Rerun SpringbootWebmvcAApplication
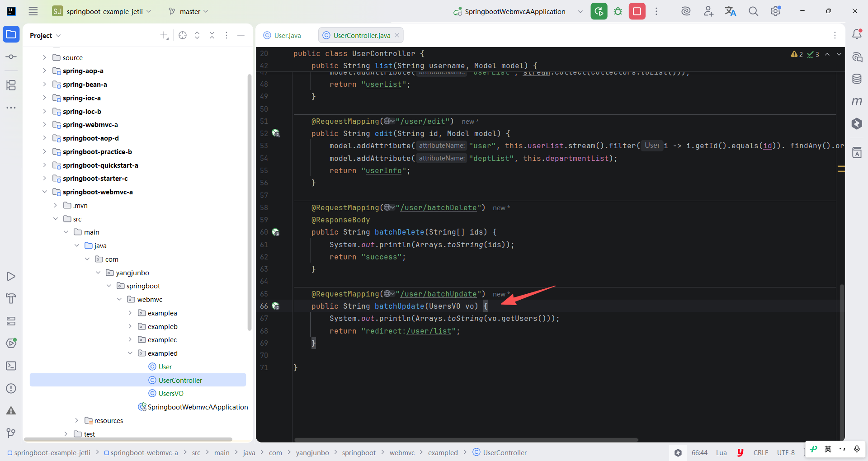 [599, 11]
